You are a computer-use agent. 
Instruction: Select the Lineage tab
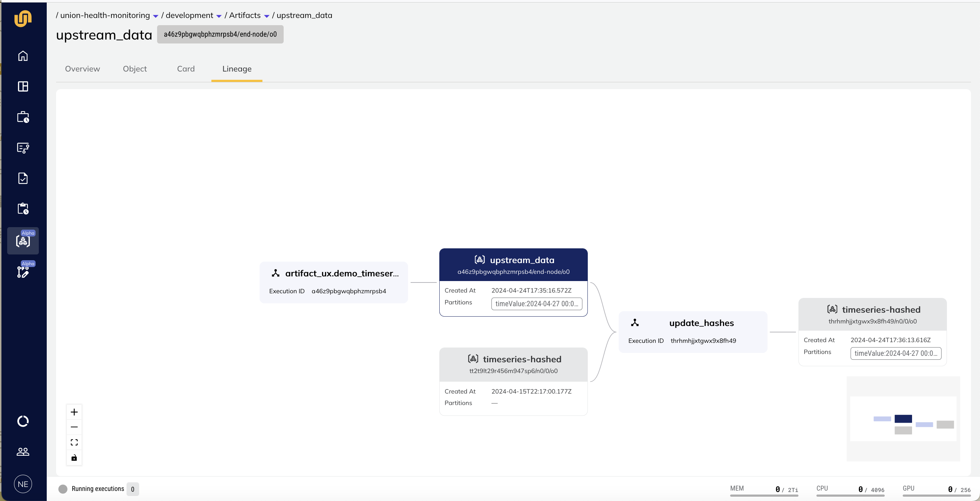tap(237, 69)
